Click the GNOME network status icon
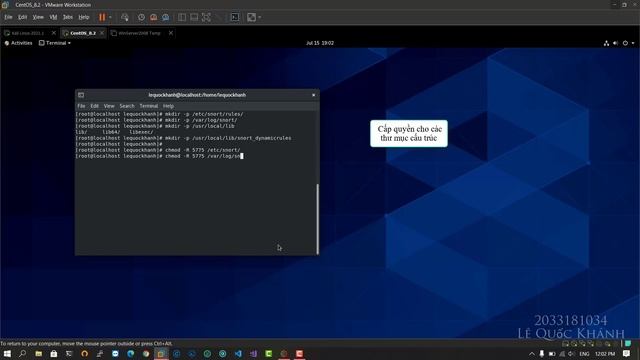This screenshot has width=640, height=360. point(606,43)
